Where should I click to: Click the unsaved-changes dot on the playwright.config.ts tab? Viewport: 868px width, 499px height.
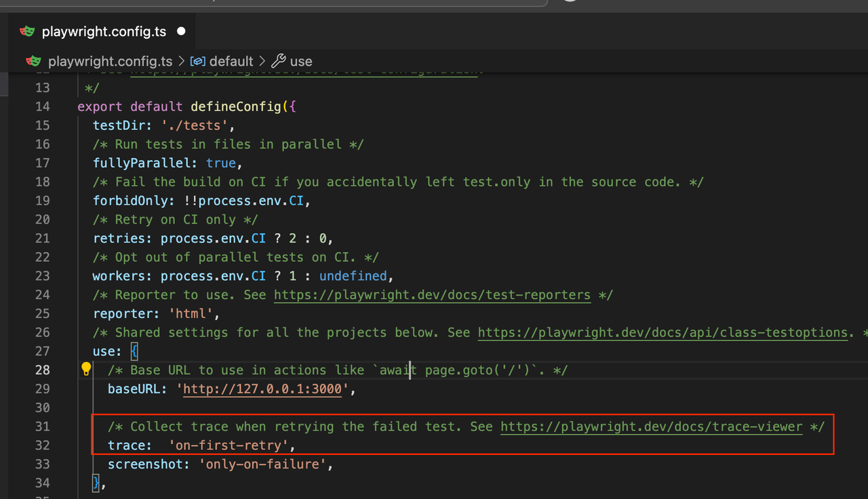pos(181,31)
